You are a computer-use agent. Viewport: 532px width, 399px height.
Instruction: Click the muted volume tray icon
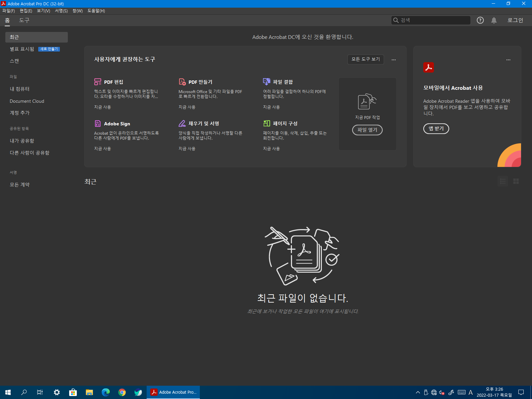[442, 392]
